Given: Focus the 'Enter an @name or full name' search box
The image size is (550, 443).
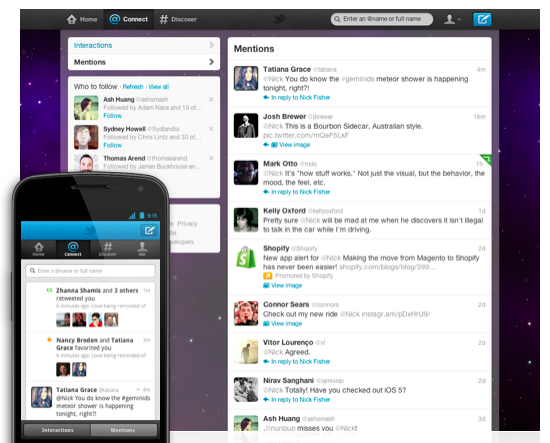Looking at the screenshot, I should [382, 19].
